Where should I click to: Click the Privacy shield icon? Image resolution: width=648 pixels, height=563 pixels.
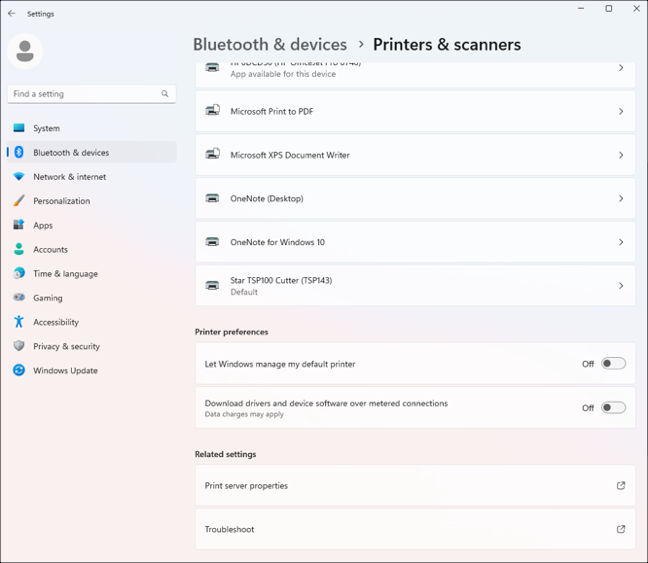point(19,346)
